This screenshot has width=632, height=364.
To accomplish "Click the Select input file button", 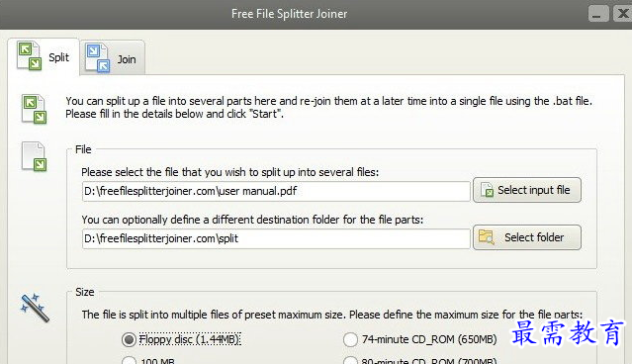I will pyautogui.click(x=527, y=190).
